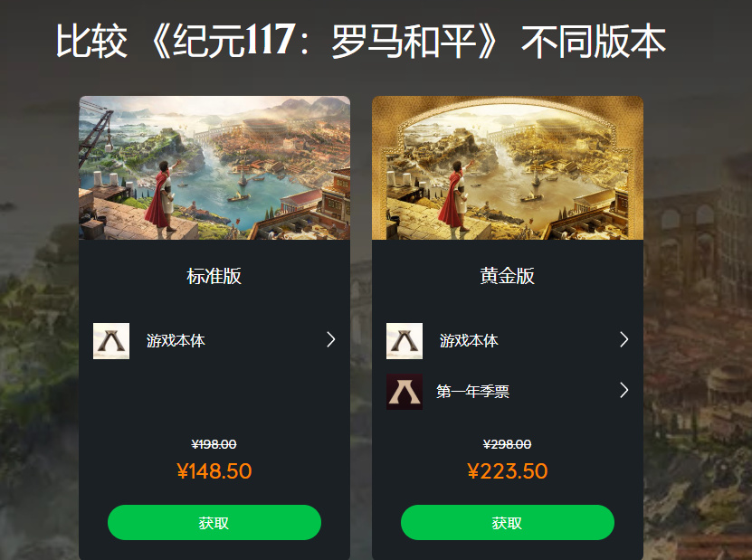Click the green 获取 button under 黄金版
The image size is (752, 560).
pos(508,523)
